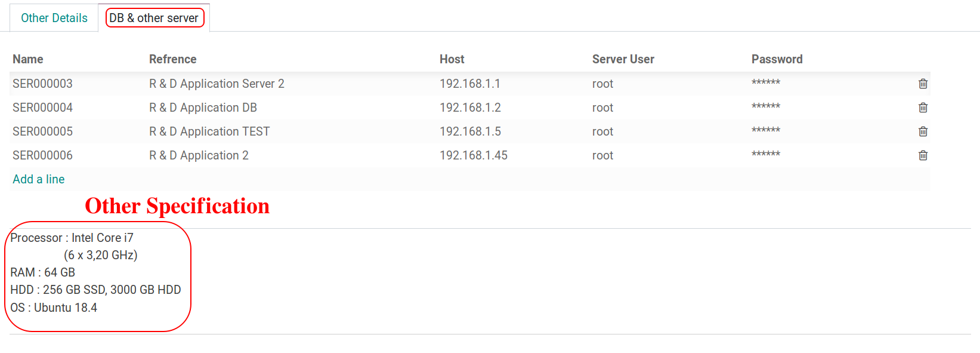Click the Processor specification text area
980x353 pixels.
pyautogui.click(x=95, y=272)
